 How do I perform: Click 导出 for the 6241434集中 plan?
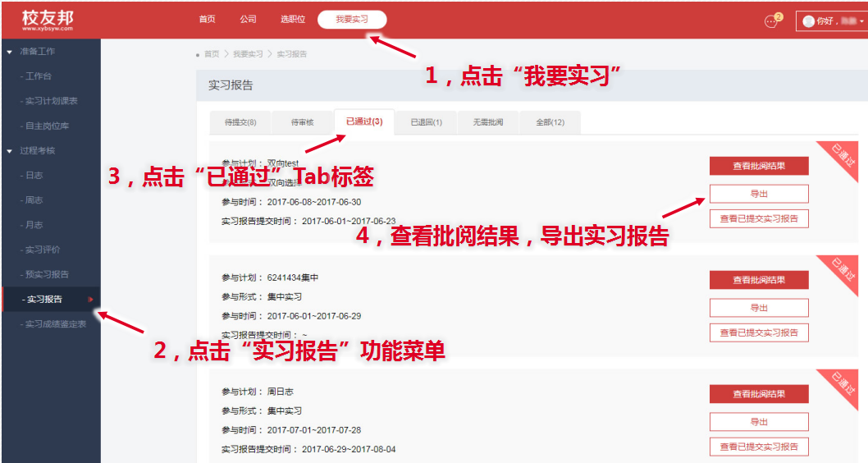point(758,308)
